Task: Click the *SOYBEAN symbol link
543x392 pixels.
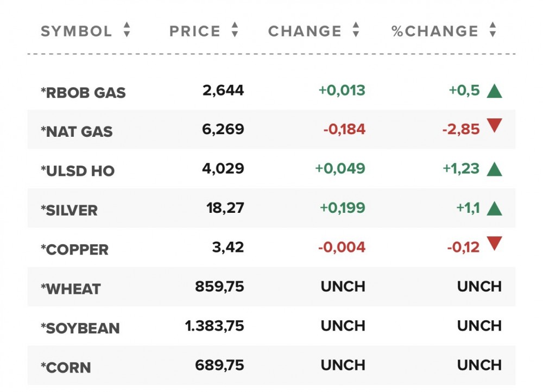Action: [79, 328]
